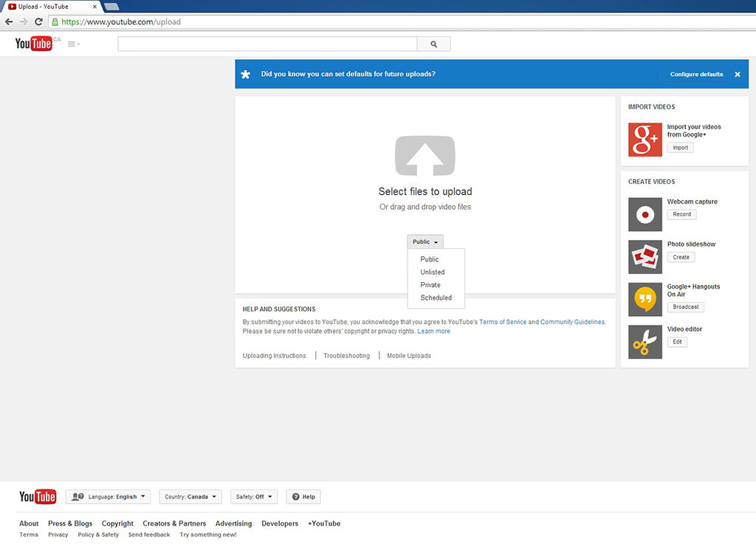
Task: Open the Country: Canada dropdown
Action: click(190, 497)
